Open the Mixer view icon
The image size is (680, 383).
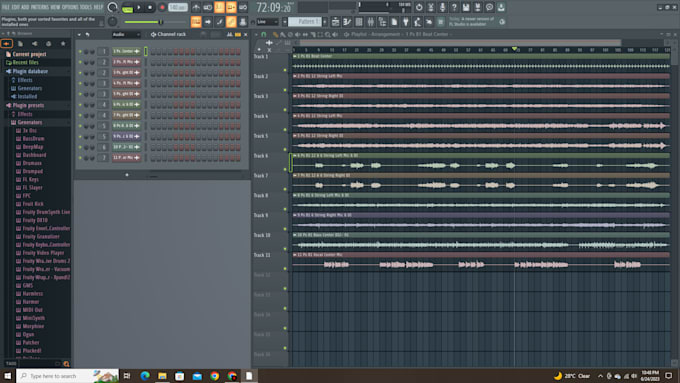[370, 22]
